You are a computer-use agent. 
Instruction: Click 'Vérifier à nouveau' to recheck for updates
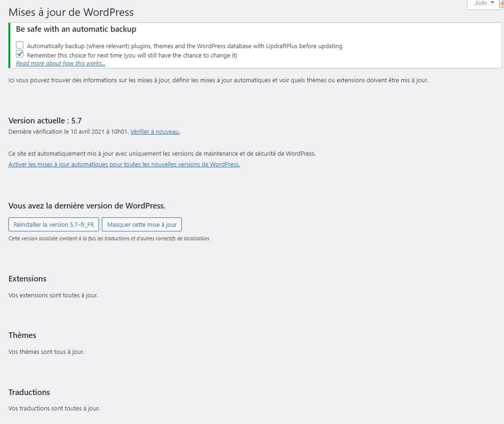(155, 131)
